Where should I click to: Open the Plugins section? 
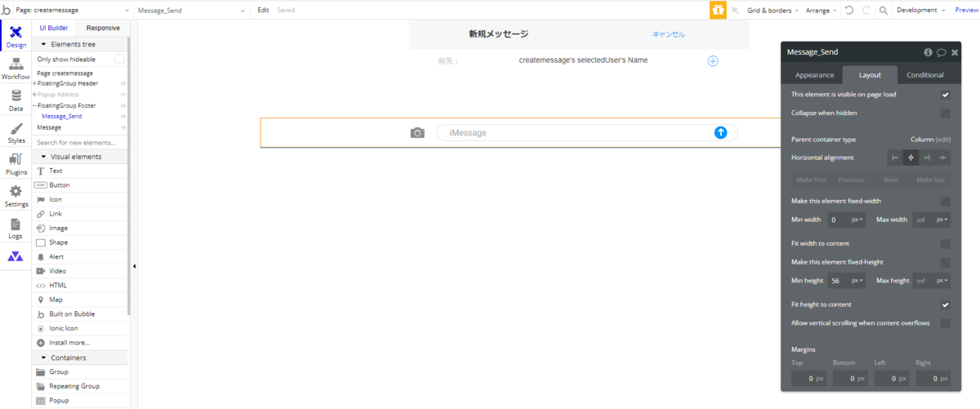click(x=16, y=165)
